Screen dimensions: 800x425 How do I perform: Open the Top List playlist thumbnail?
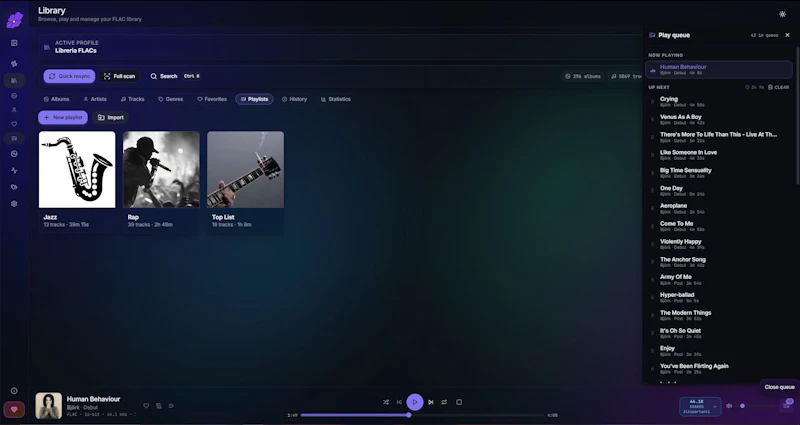245,169
